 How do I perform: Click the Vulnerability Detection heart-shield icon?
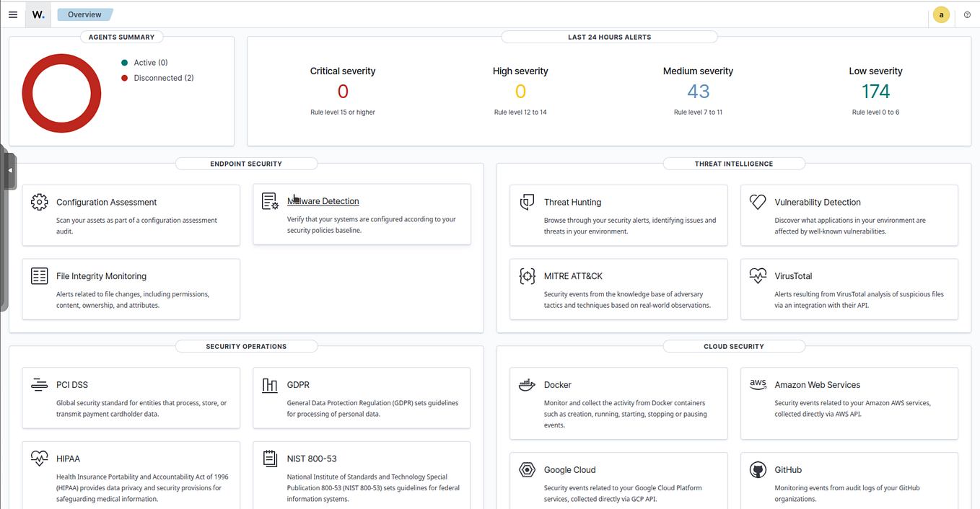tap(758, 203)
